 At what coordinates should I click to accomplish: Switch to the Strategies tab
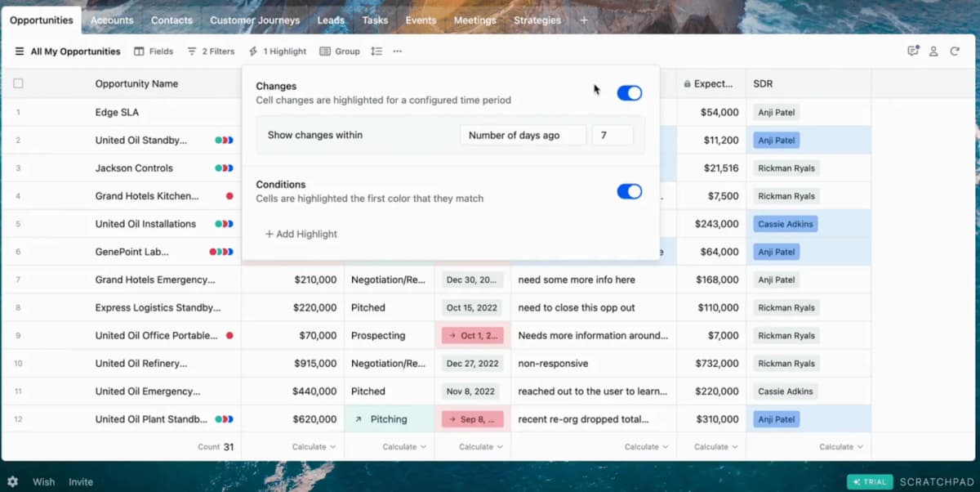pos(537,20)
